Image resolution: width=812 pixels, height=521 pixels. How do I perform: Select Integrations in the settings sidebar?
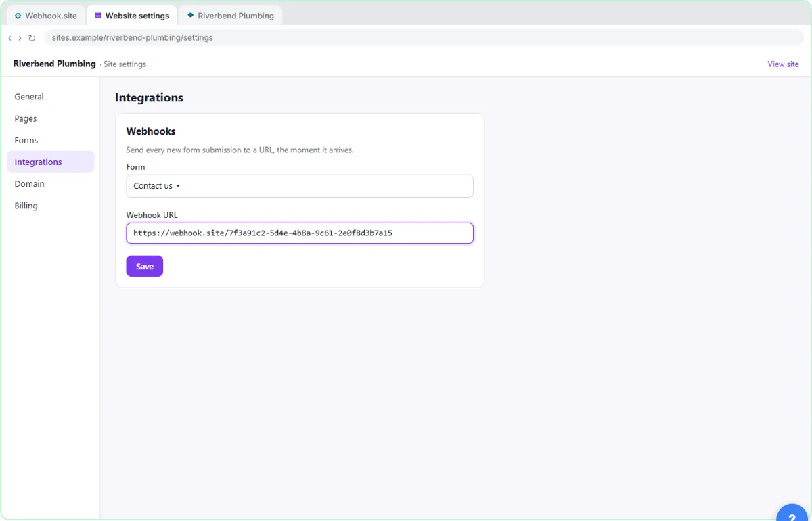(50, 162)
